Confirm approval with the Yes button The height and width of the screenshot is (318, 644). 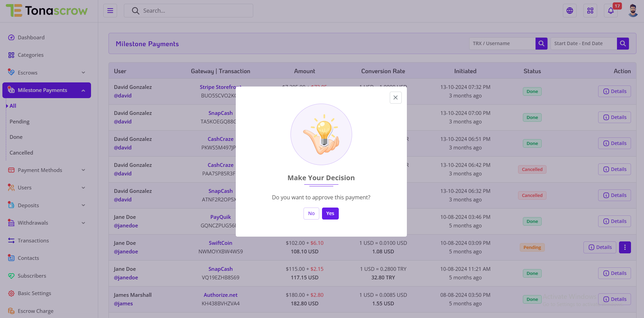[x=330, y=213]
